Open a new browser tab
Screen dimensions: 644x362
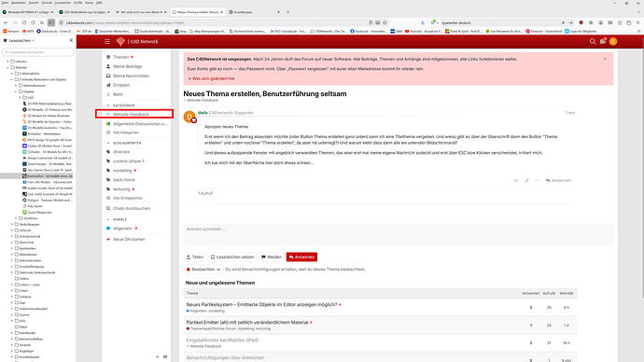[x=287, y=12]
